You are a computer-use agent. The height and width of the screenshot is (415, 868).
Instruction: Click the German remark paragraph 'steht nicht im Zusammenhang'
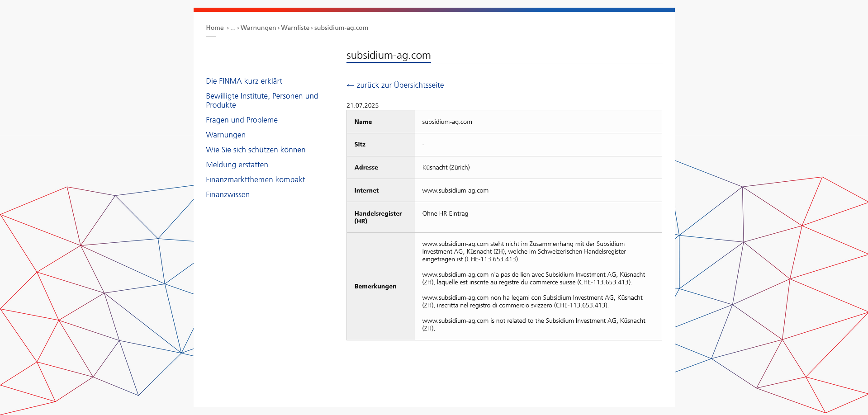pos(524,251)
